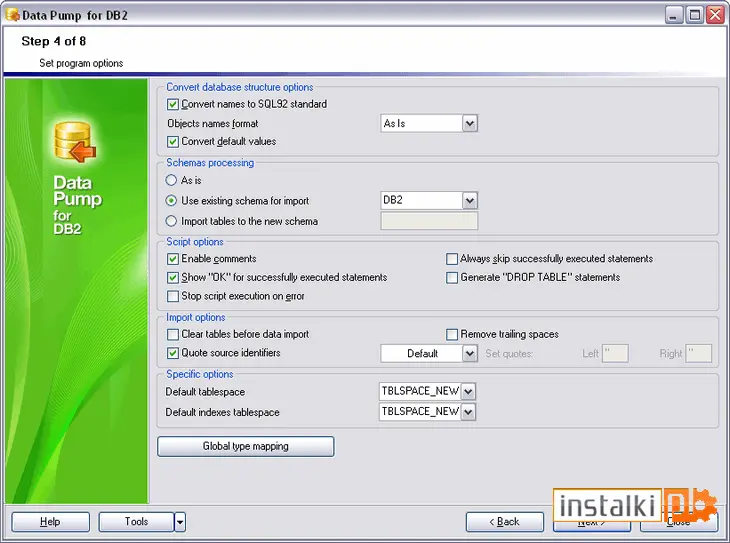Viewport: 730px width, 543px height.
Task: Toggle Convert names to SQL92 standard checkbox
Action: click(x=173, y=104)
